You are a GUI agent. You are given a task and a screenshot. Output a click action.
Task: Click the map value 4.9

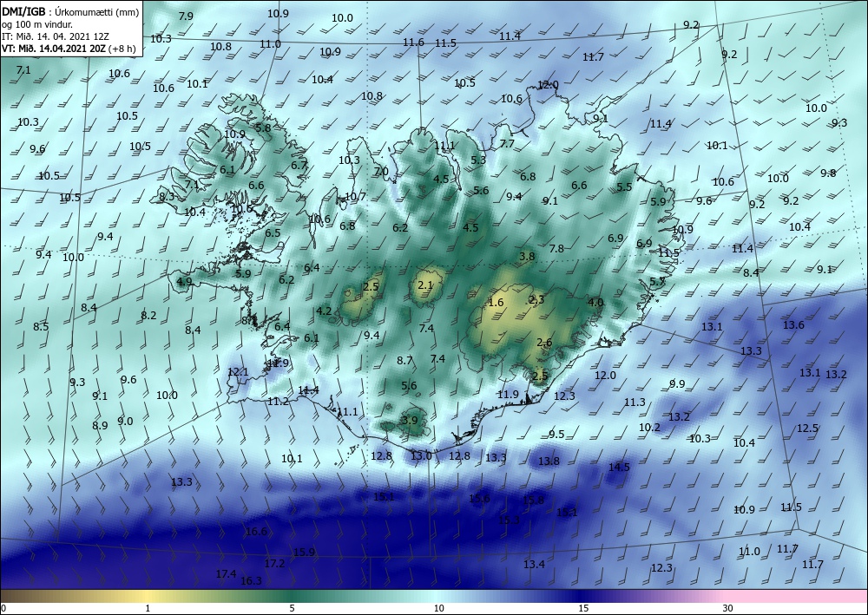(184, 282)
